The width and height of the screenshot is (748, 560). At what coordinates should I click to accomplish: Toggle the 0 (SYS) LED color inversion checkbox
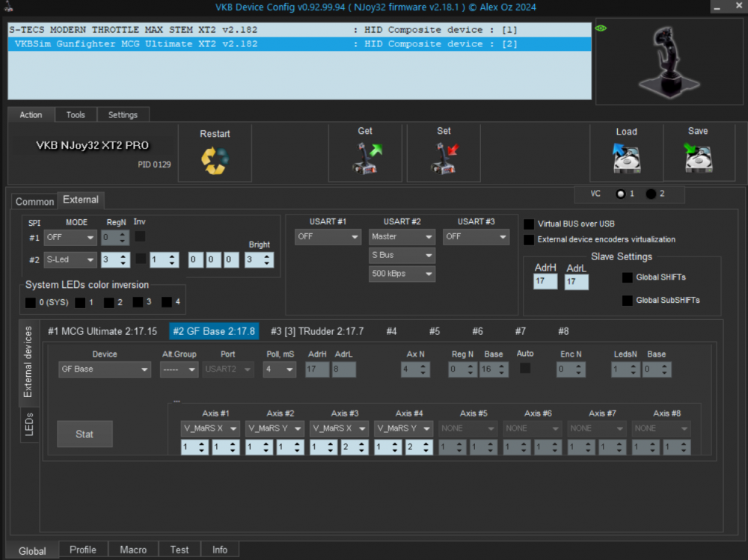coord(28,301)
